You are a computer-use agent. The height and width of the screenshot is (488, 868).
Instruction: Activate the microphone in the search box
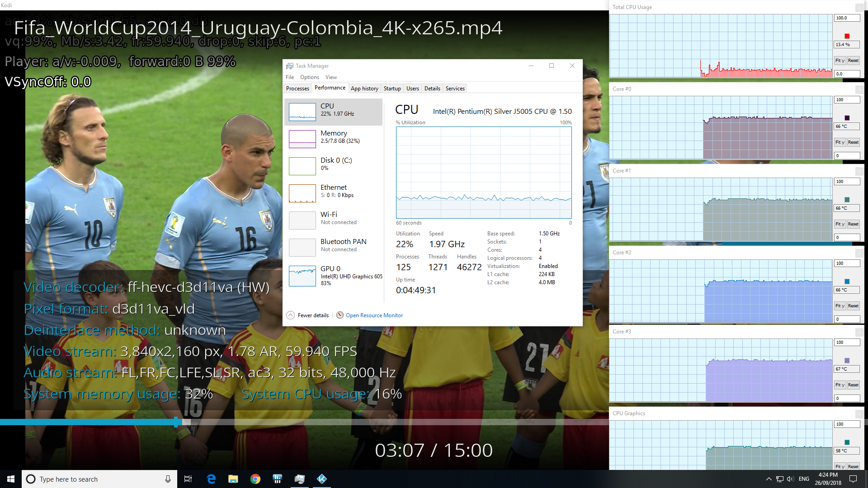click(x=168, y=479)
